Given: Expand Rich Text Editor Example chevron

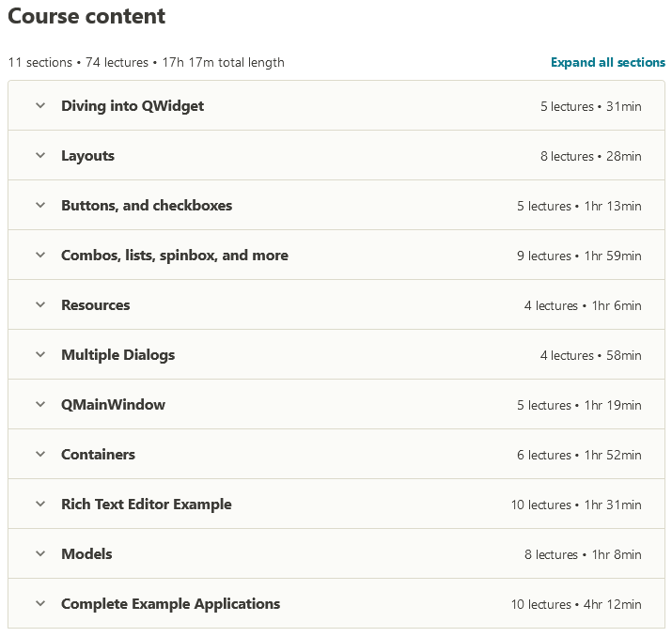Looking at the screenshot, I should pos(40,504).
